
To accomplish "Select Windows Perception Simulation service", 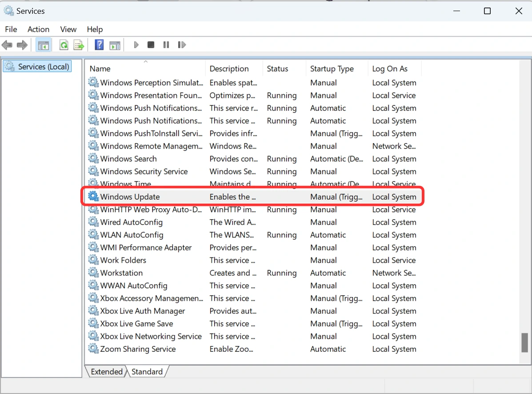I will coord(252,82).
